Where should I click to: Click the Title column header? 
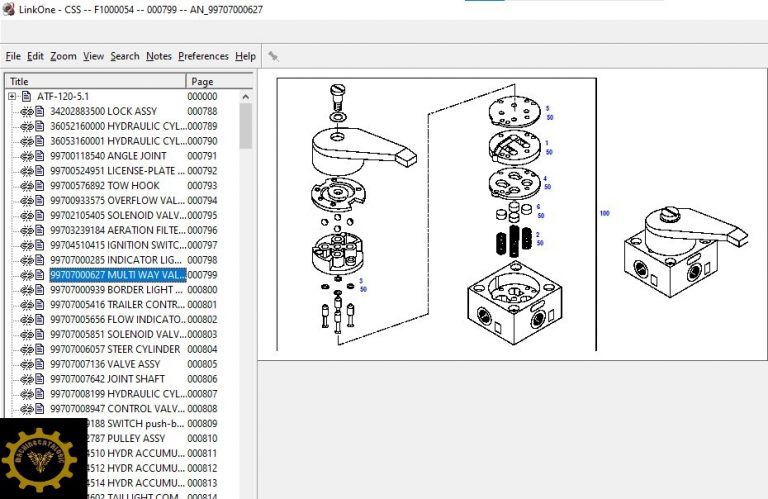click(96, 81)
